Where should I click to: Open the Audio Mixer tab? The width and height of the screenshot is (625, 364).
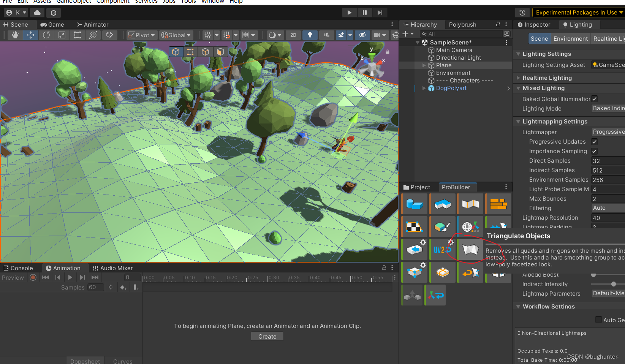click(x=113, y=268)
